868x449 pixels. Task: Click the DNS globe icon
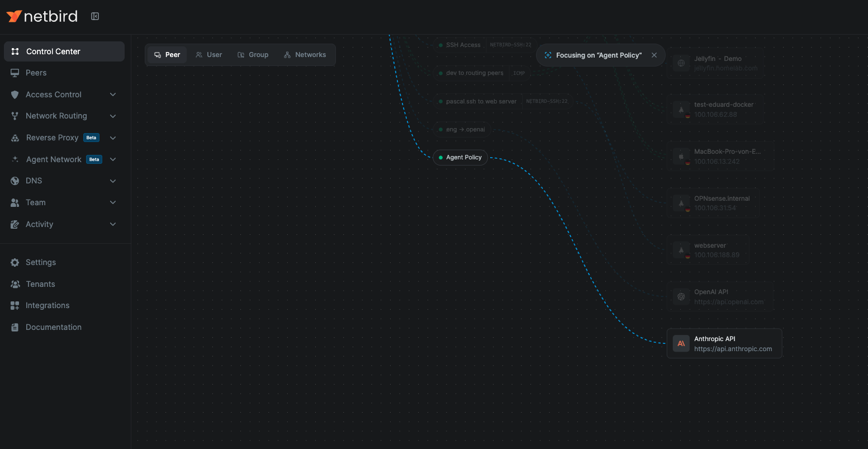pos(15,181)
